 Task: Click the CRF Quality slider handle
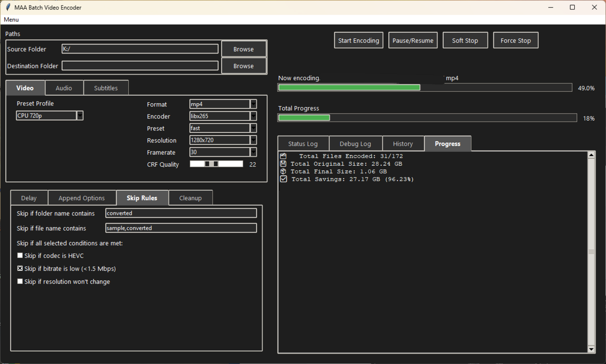coord(211,164)
